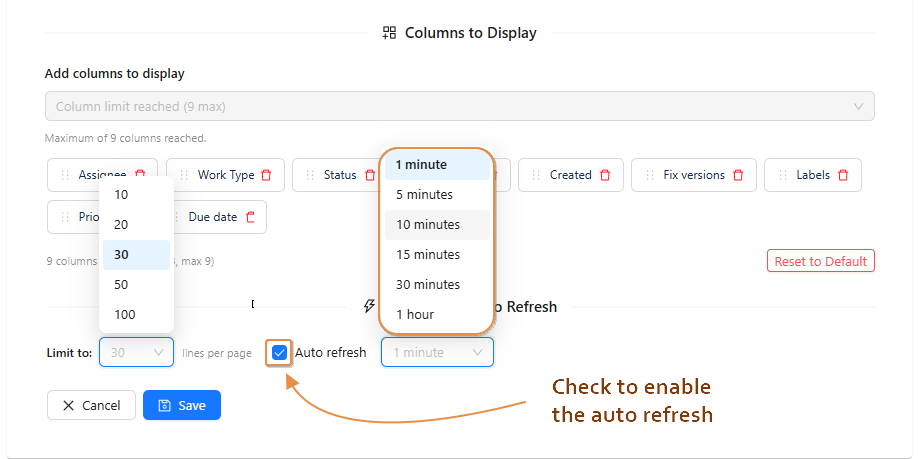Delete the Work Type column
The width and height of the screenshot is (918, 459).
[x=266, y=175]
